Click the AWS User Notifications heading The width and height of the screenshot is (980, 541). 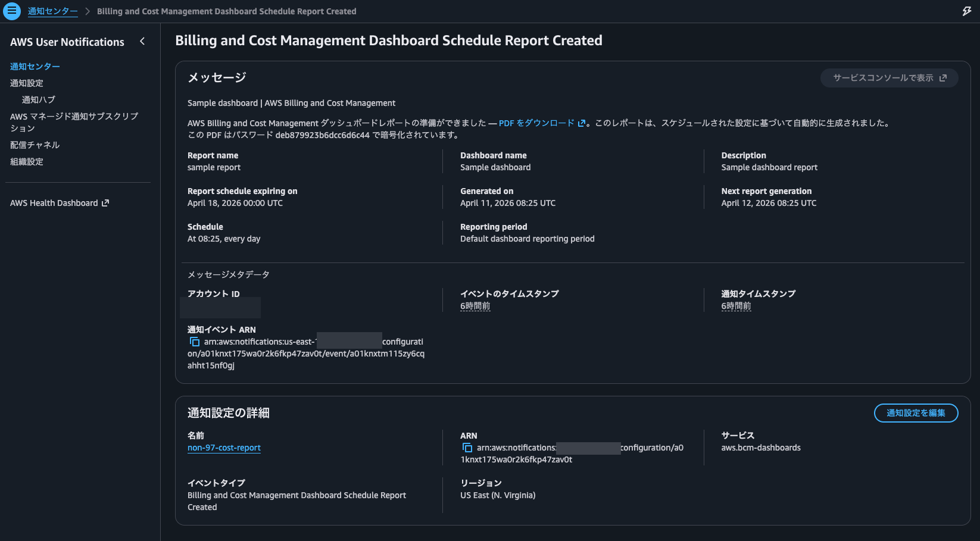[x=67, y=42]
